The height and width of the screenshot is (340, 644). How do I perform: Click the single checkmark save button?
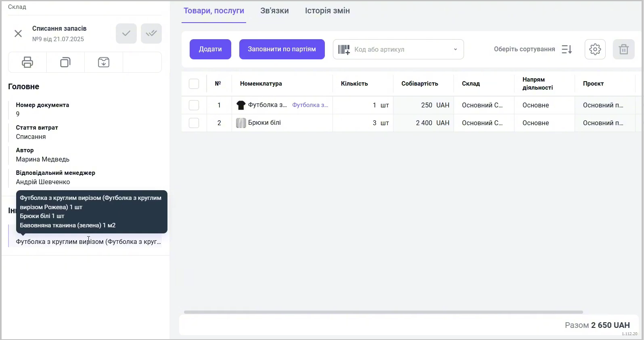pos(126,34)
